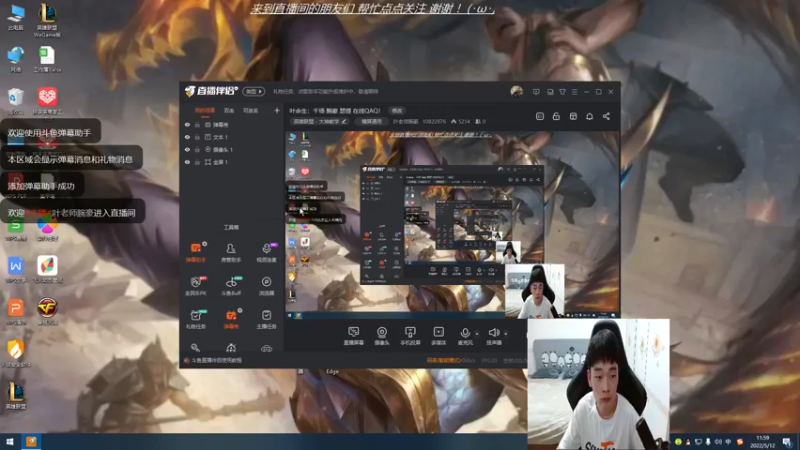Toggle lock on the 文本 1 layer
This screenshot has height=450, width=800.
click(197, 137)
